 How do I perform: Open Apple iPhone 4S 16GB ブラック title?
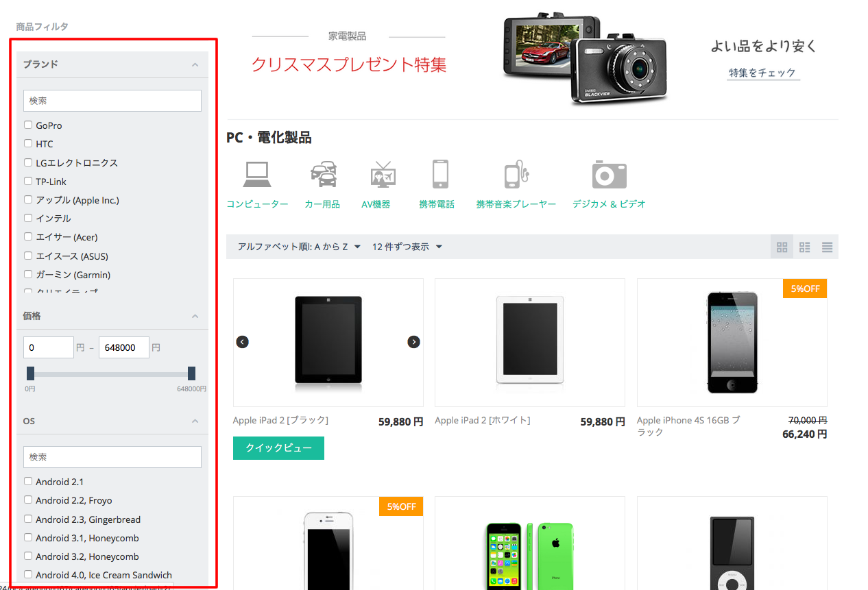pos(688,426)
